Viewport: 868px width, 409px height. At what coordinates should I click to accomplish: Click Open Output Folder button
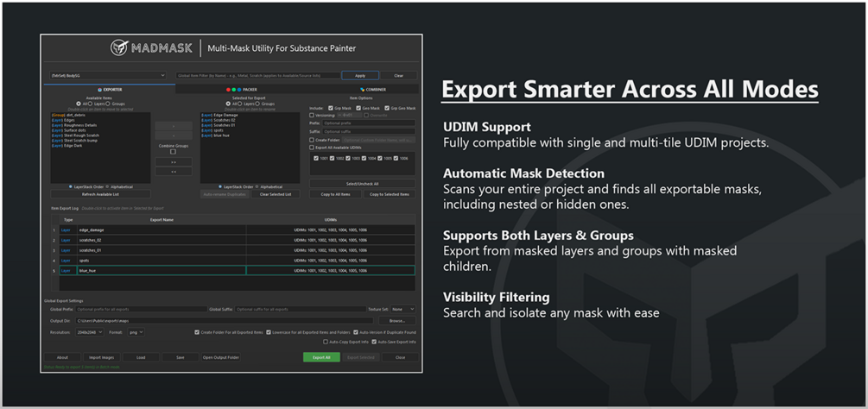221,357
